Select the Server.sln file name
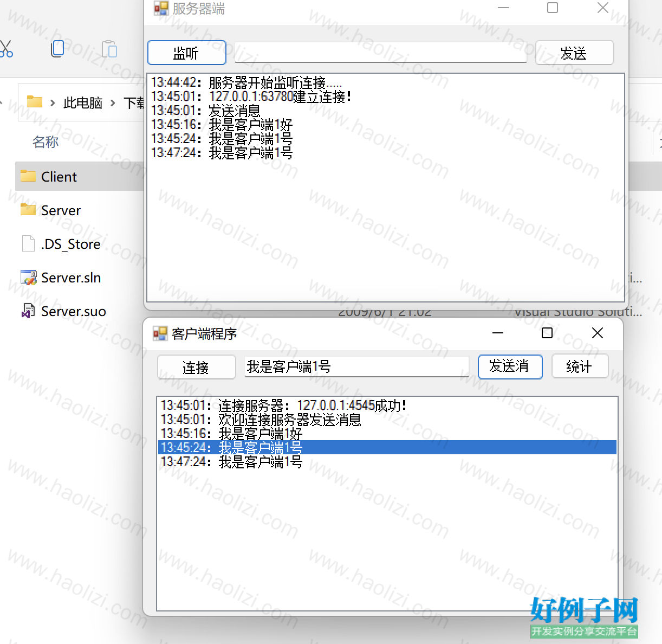The image size is (662, 644). tap(71, 278)
